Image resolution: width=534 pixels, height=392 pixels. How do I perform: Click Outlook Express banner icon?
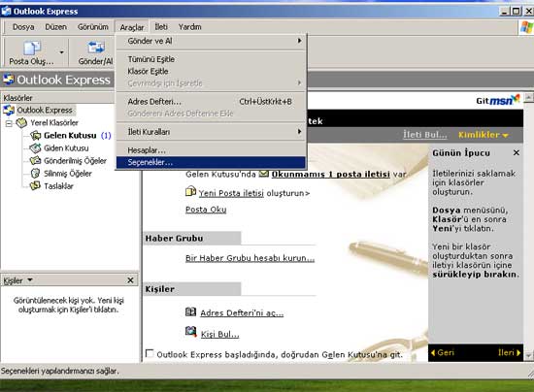point(9,80)
